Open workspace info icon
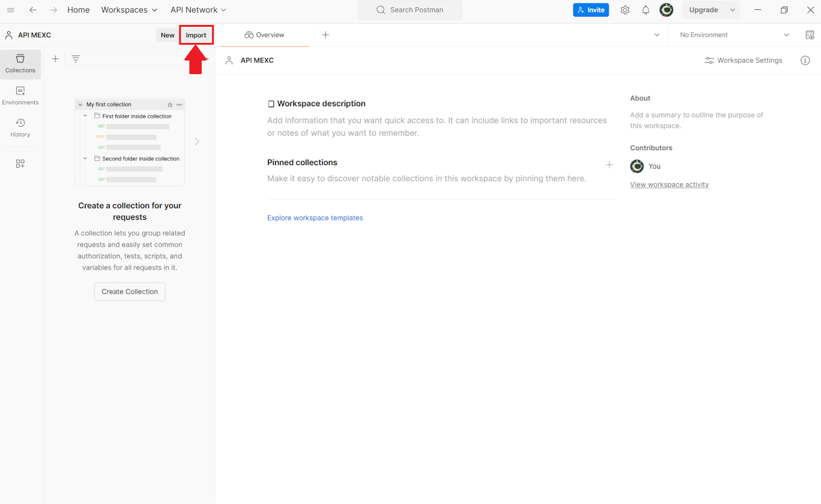The height and width of the screenshot is (504, 821). click(805, 61)
